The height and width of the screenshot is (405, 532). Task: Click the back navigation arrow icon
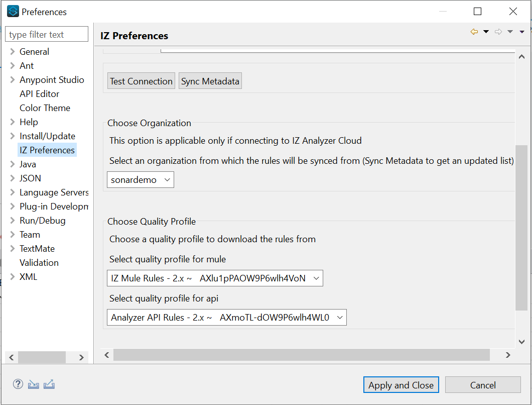tap(474, 32)
